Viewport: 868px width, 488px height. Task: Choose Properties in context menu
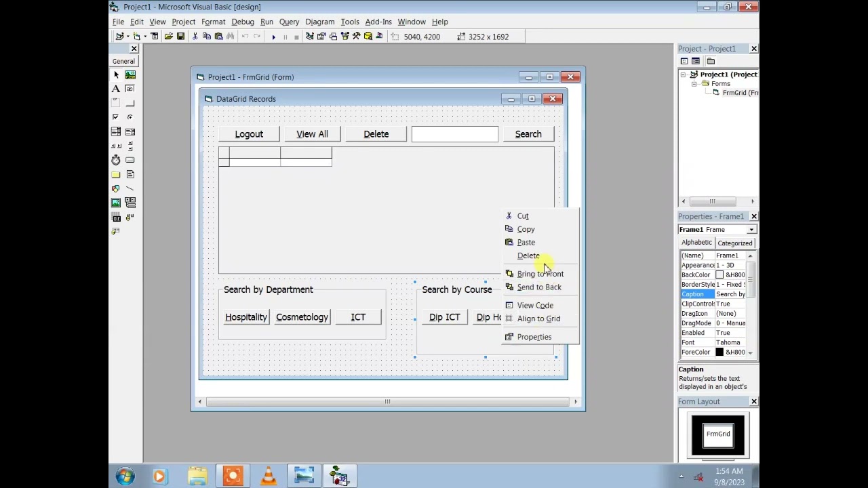(540, 337)
